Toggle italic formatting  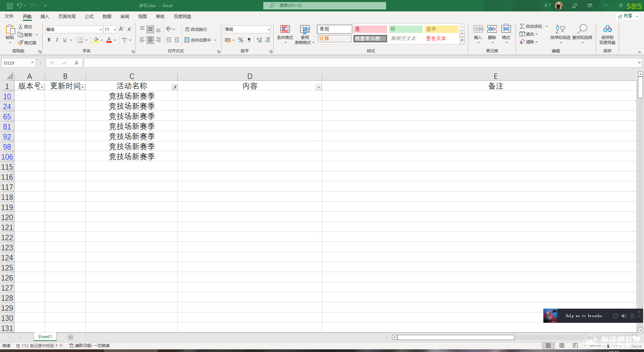[x=57, y=40]
